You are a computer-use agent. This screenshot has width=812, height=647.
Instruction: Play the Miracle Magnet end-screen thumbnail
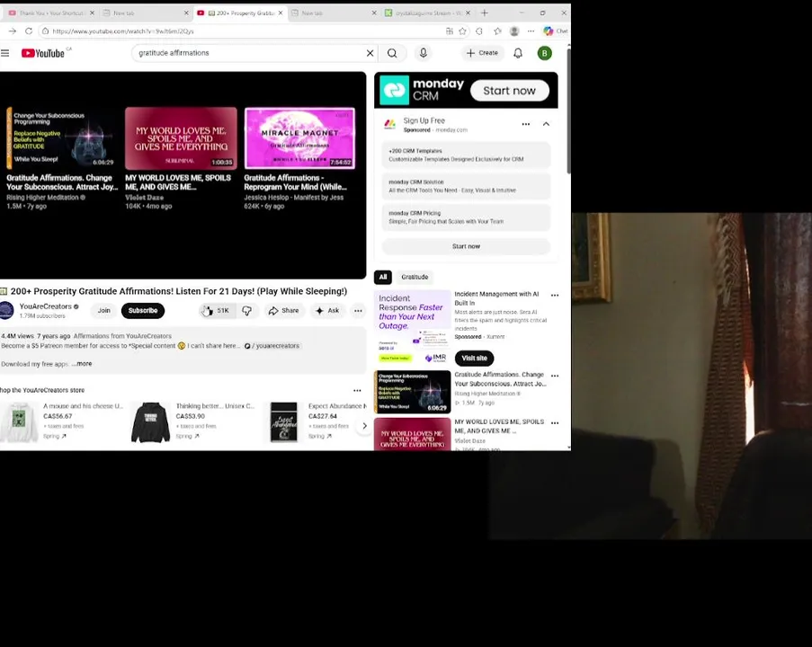pyautogui.click(x=299, y=138)
